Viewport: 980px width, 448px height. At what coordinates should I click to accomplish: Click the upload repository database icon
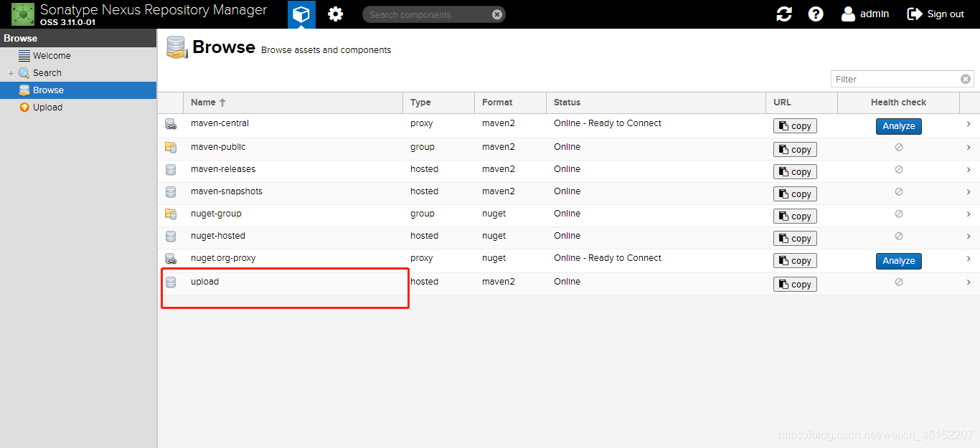pyautogui.click(x=171, y=282)
